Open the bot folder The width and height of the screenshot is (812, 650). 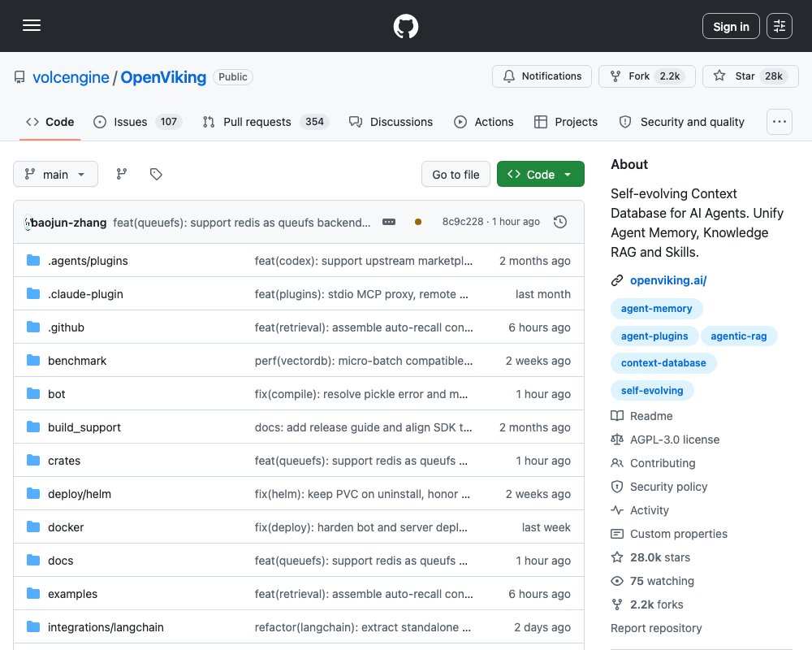pyautogui.click(x=57, y=394)
